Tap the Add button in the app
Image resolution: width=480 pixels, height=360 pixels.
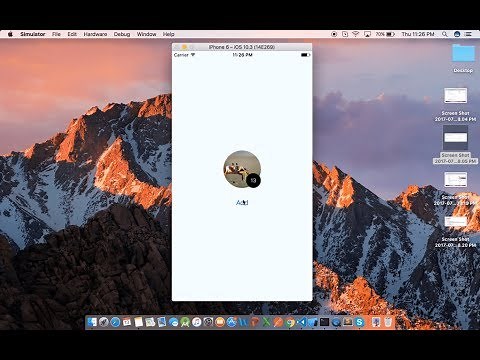coord(242,203)
